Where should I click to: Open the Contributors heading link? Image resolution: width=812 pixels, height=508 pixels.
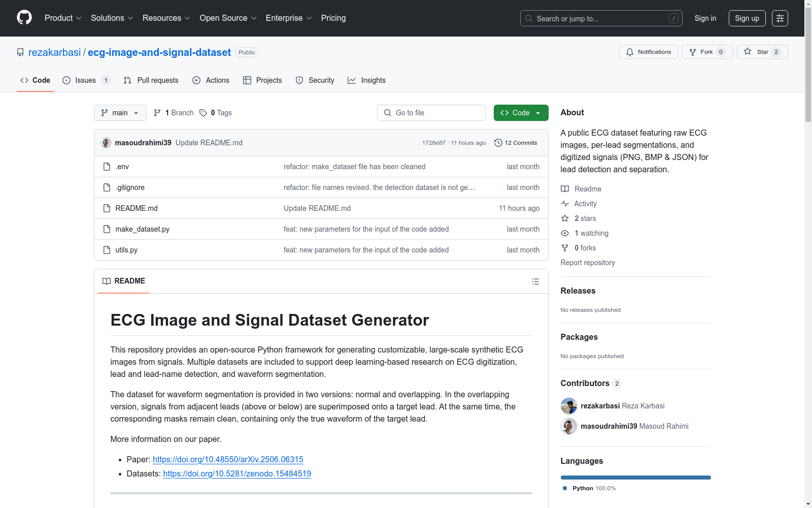[x=591, y=383]
